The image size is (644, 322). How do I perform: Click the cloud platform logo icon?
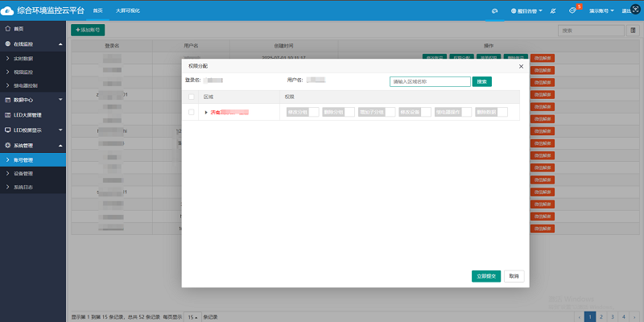(x=8, y=10)
